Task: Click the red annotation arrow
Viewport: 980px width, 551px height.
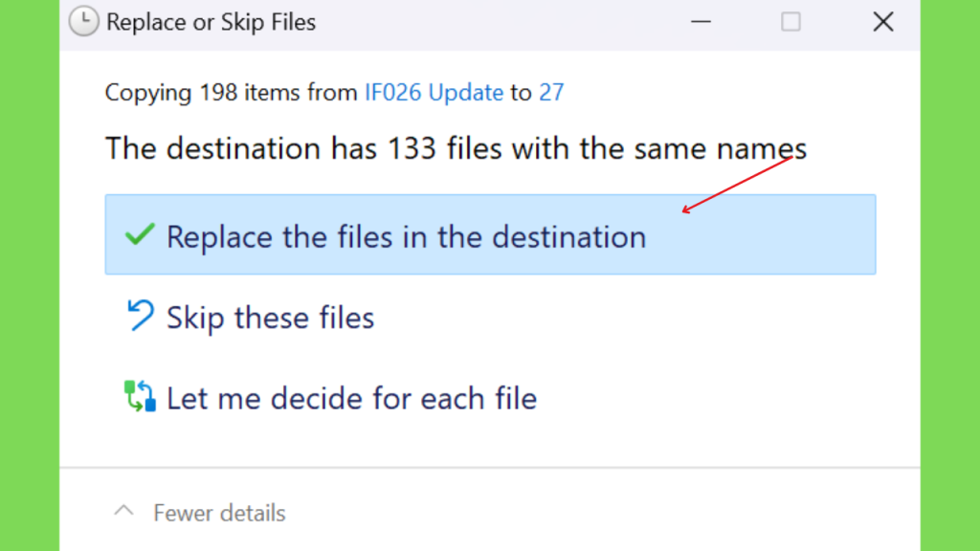Action: tap(738, 185)
